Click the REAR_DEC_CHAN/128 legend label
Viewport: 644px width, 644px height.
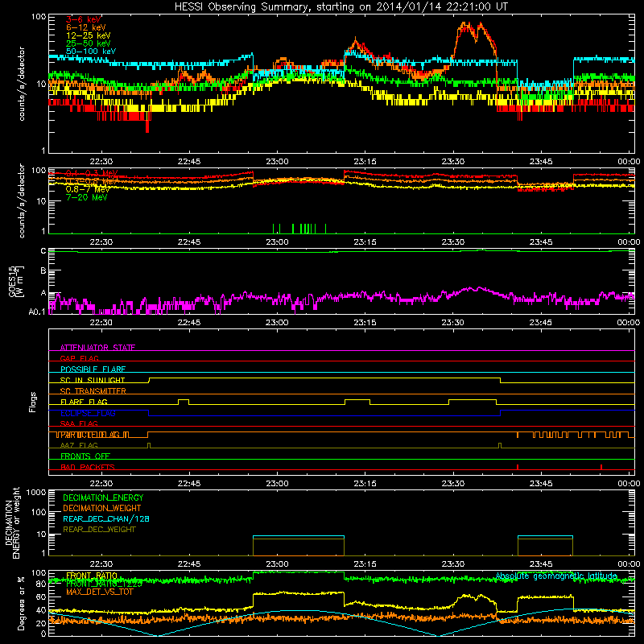point(106,518)
